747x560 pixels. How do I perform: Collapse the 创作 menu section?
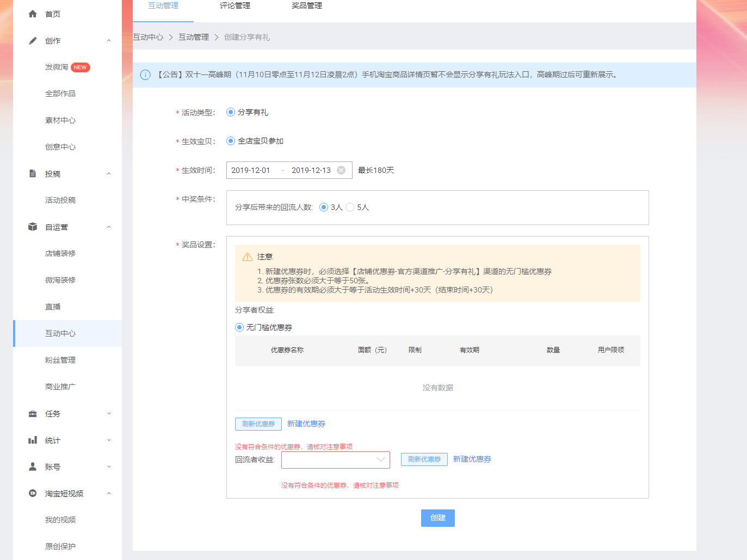(x=109, y=41)
